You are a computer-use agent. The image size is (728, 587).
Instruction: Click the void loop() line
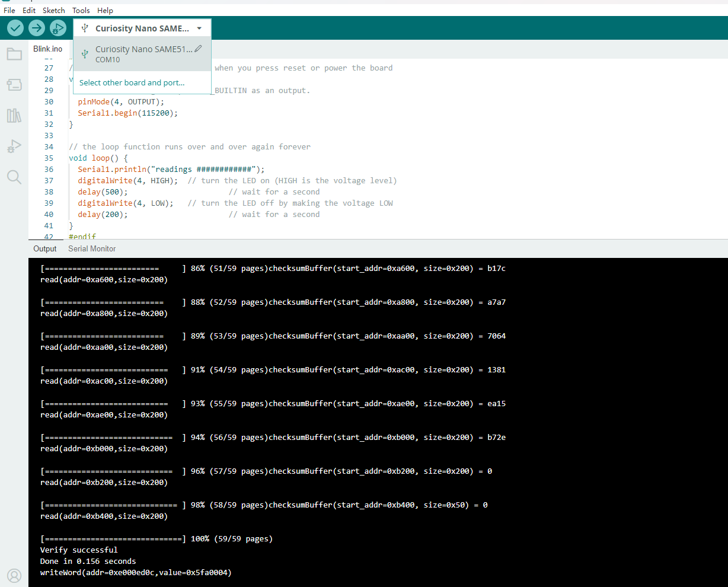point(98,158)
